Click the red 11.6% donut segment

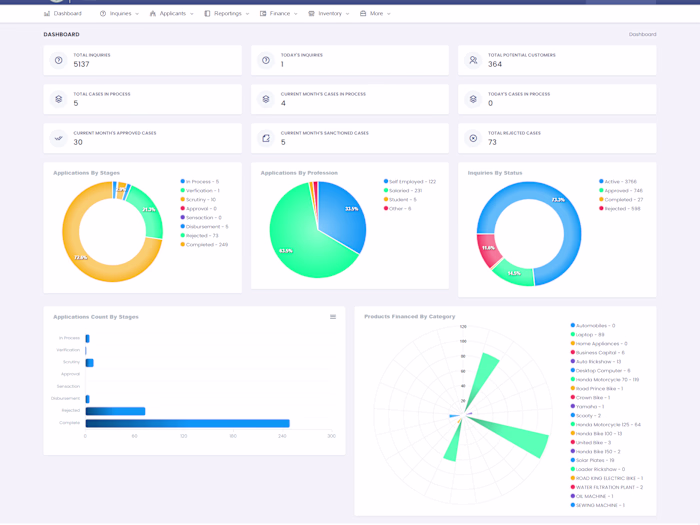[487, 248]
